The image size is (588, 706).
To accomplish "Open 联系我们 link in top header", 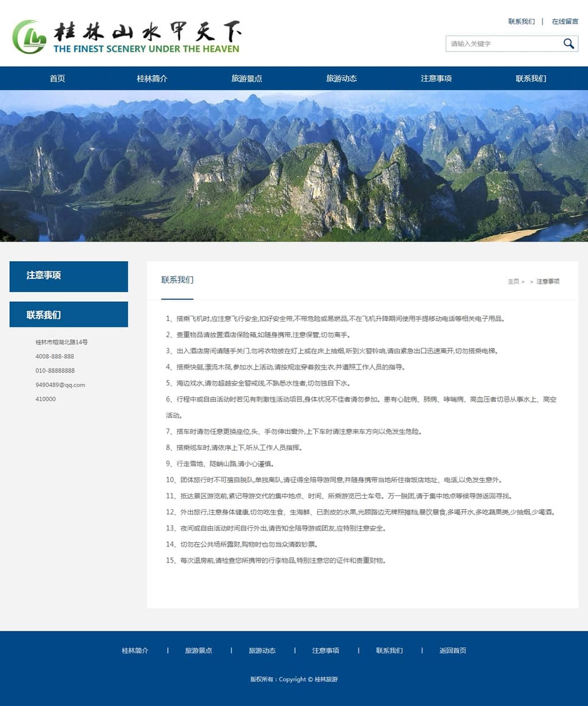I will click(x=521, y=22).
